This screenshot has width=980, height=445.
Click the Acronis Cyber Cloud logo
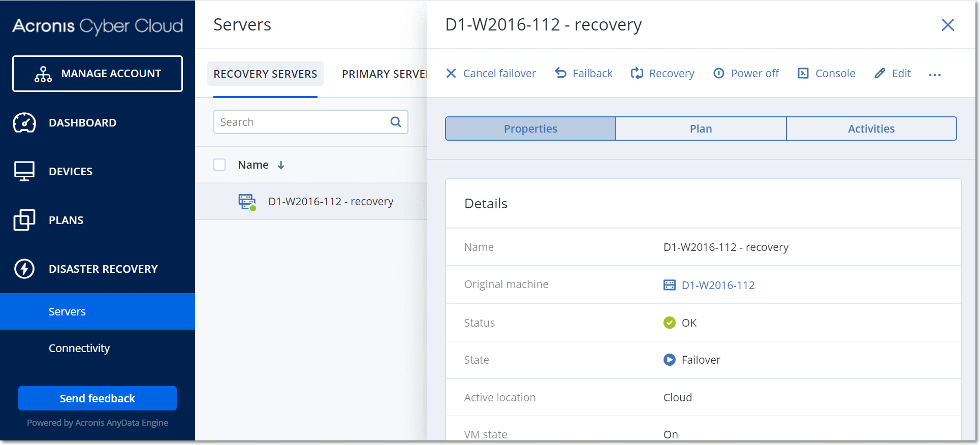pyautogui.click(x=98, y=26)
